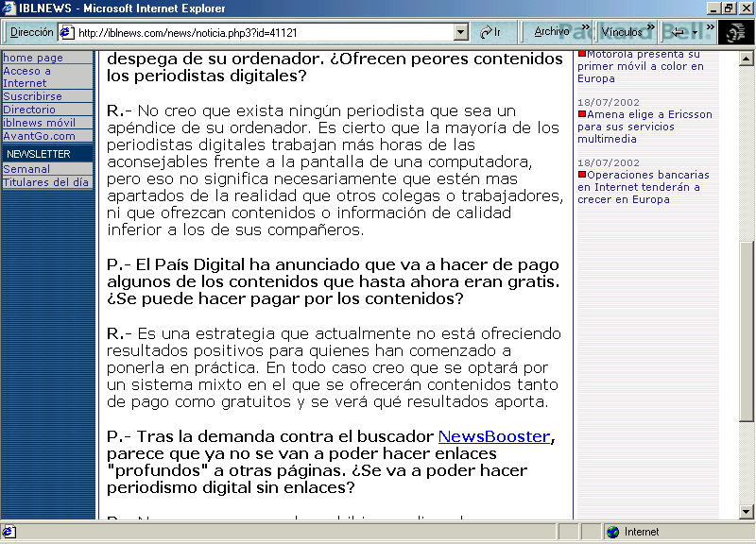The height and width of the screenshot is (544, 756).
Task: Click the IE title bar icon
Action: coord(9,8)
